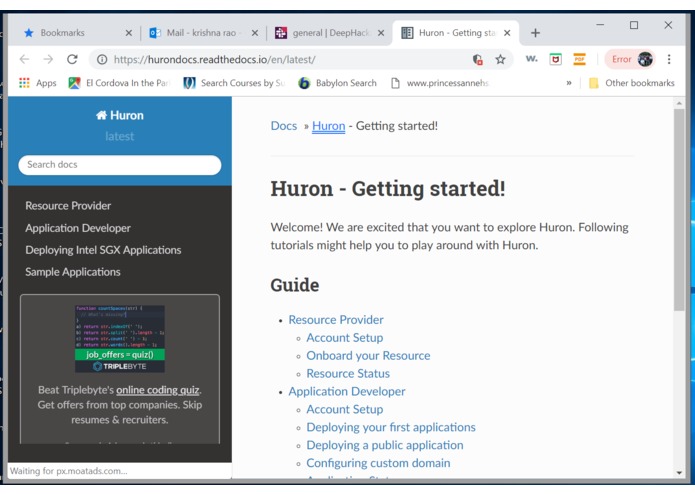The image size is (695, 494).
Task: Bookmark this page with the star icon
Action: point(500,59)
